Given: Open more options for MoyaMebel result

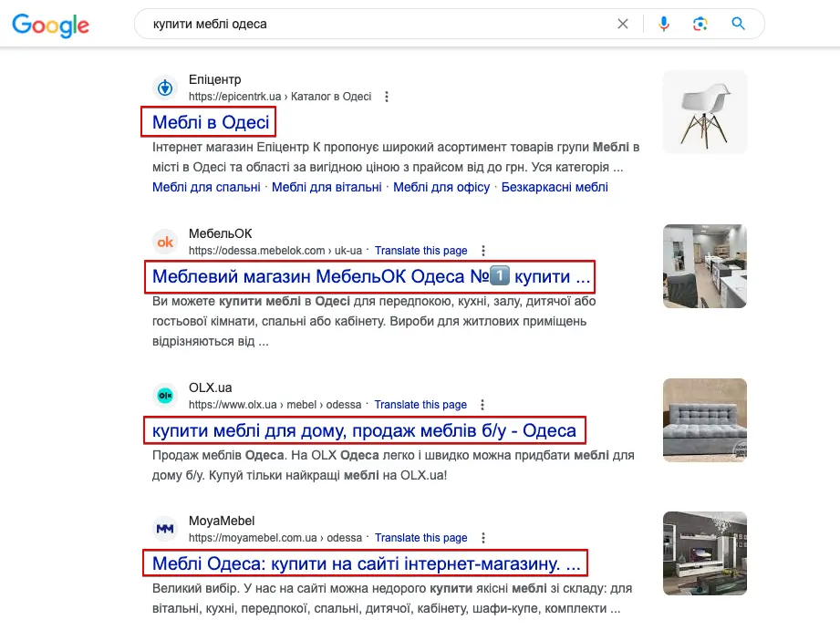Looking at the screenshot, I should (482, 538).
